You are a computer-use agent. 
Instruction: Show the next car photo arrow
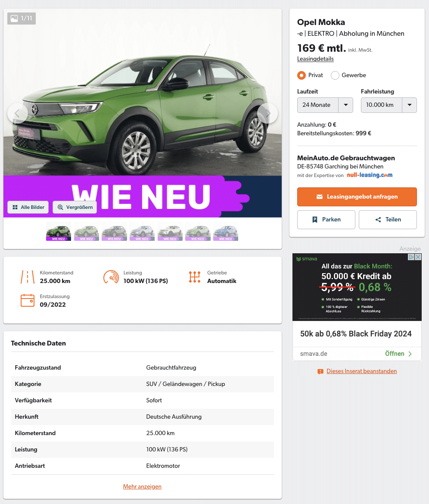(x=267, y=113)
